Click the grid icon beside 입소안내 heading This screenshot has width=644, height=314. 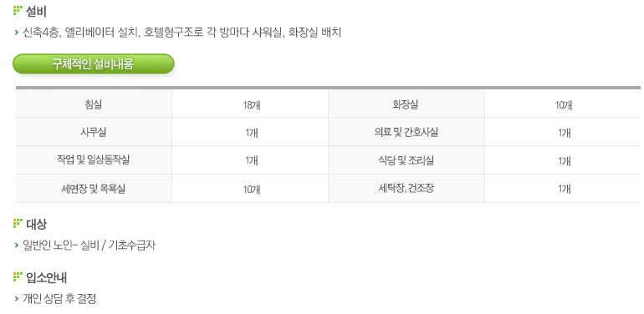tap(18, 276)
